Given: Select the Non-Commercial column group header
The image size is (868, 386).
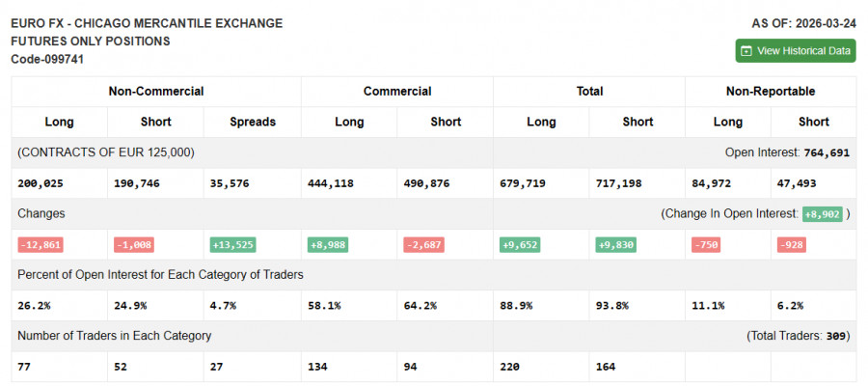Looking at the screenshot, I should (156, 92).
